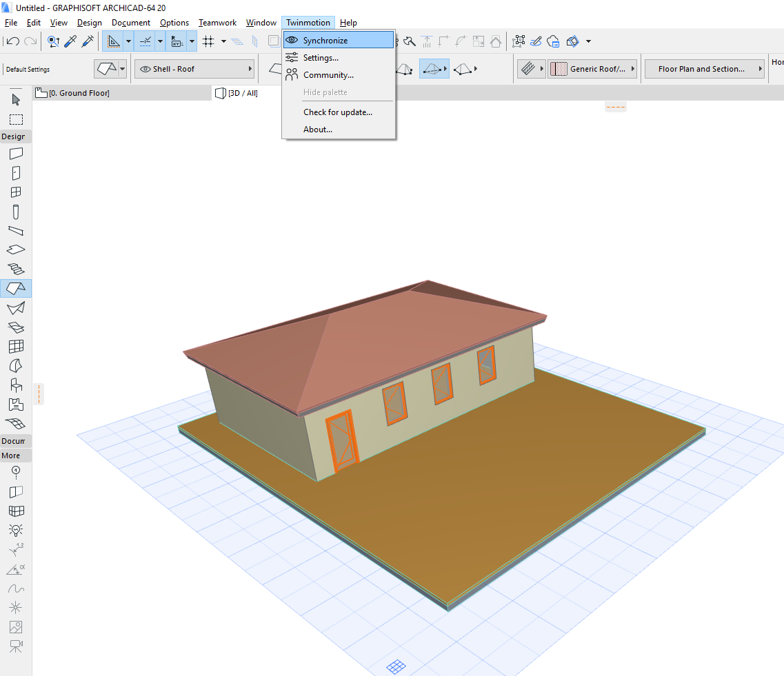The height and width of the screenshot is (676, 784).
Task: Collapse the More toolbox section
Action: click(15, 455)
